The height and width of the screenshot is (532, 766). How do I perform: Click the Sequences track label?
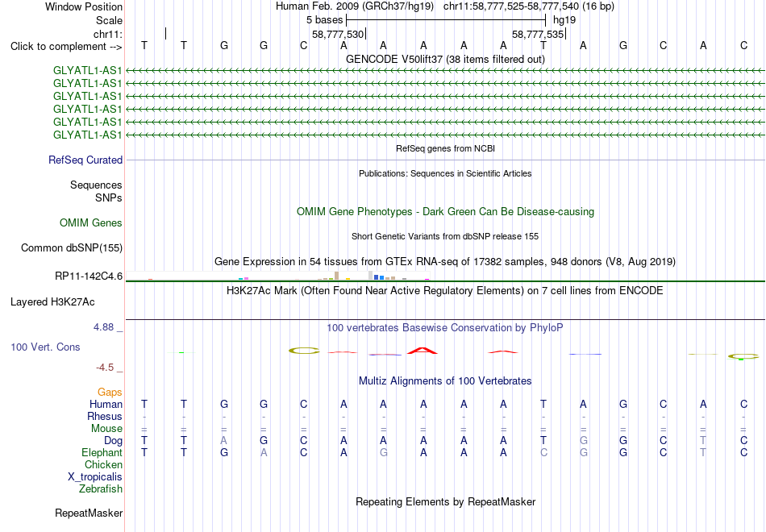96,185
